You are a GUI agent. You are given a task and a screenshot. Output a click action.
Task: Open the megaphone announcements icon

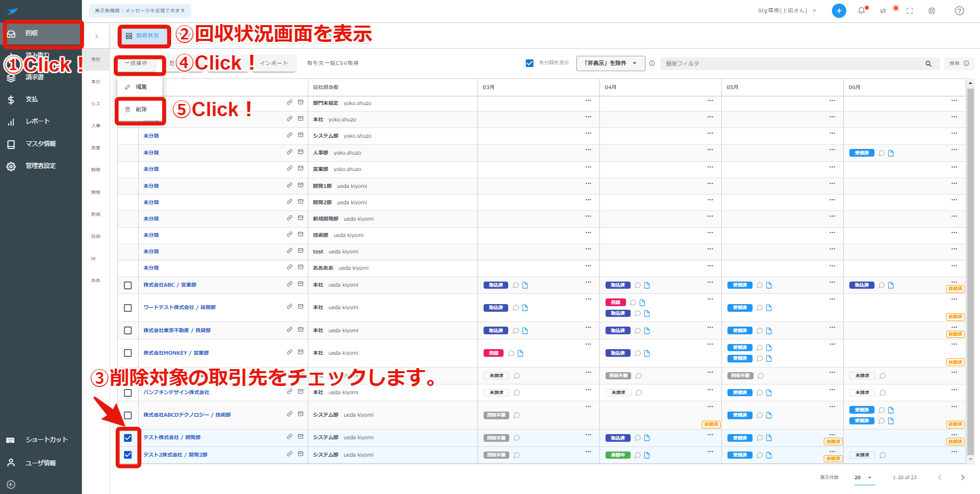tap(884, 11)
